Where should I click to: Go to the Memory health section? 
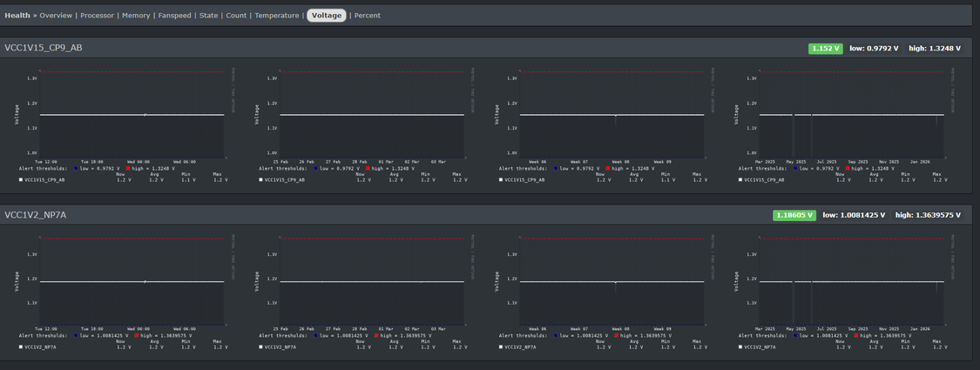tap(136, 16)
